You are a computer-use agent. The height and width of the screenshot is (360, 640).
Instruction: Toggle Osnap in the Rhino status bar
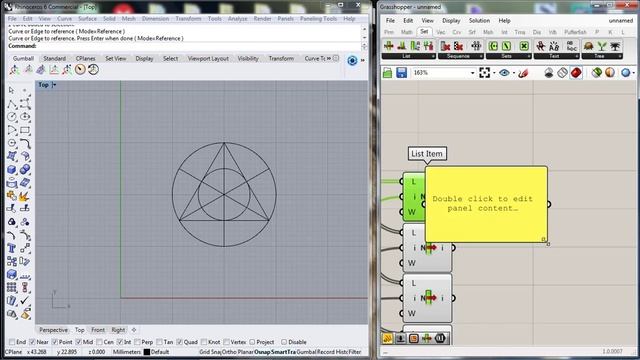[x=262, y=352]
